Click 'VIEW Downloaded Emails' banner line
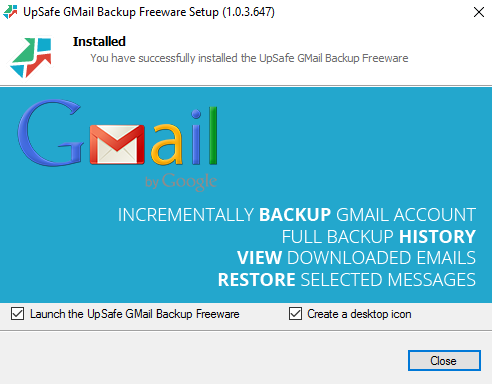This screenshot has height=384, width=492. 356,258
